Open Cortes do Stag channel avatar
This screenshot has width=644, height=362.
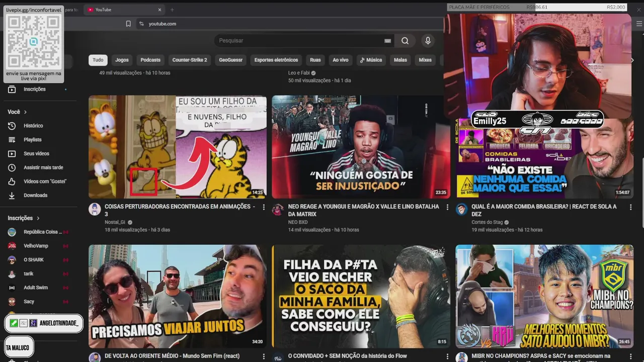pyautogui.click(x=461, y=210)
